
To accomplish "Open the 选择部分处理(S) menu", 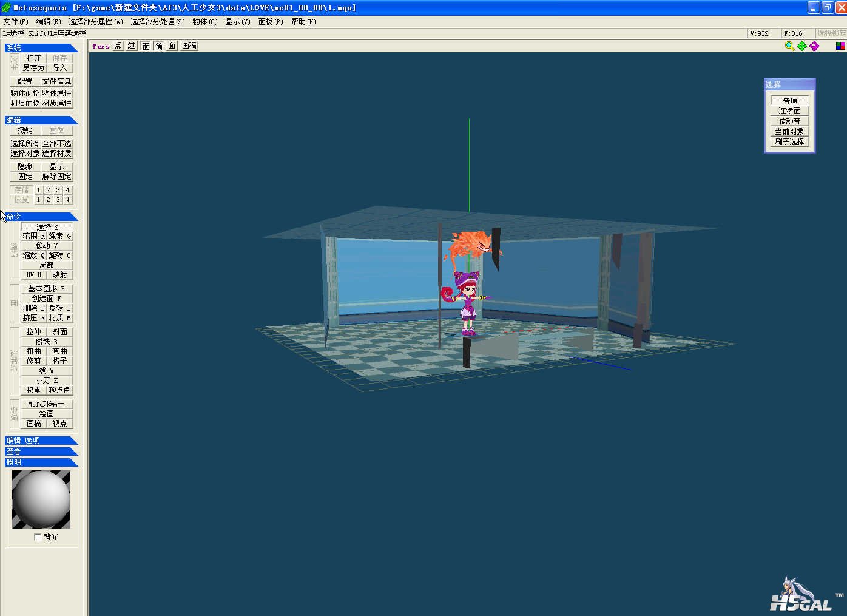I will (x=157, y=22).
